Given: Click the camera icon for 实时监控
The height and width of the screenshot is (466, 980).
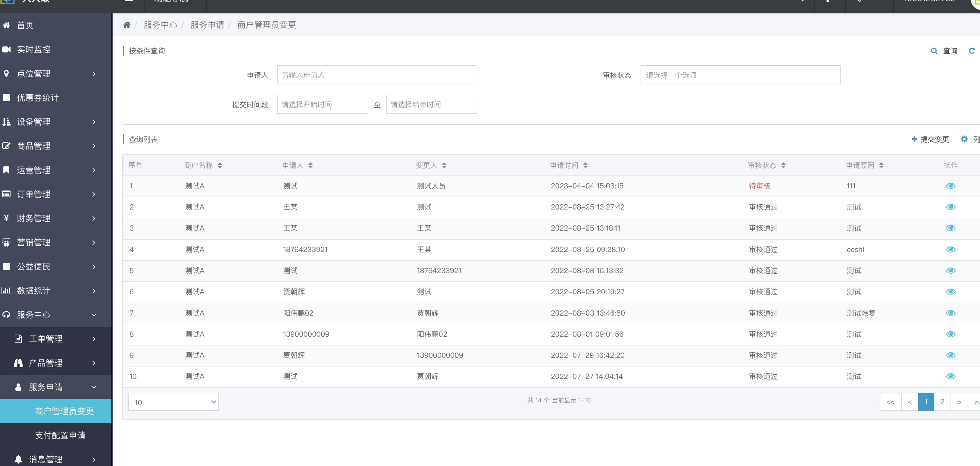Looking at the screenshot, I should point(6,49).
